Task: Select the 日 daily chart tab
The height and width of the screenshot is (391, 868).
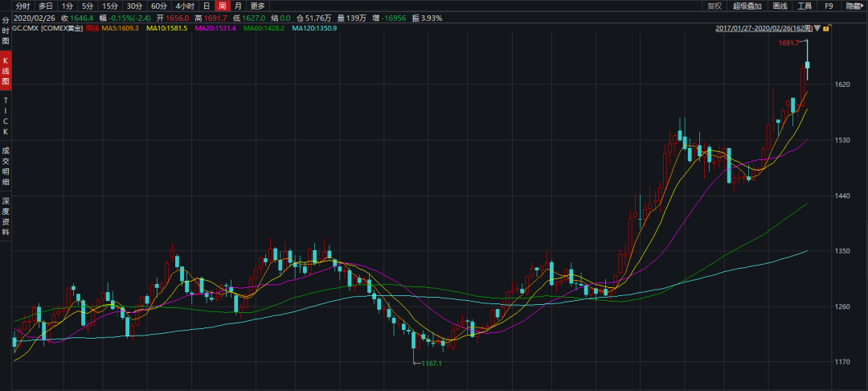Action: pyautogui.click(x=207, y=6)
